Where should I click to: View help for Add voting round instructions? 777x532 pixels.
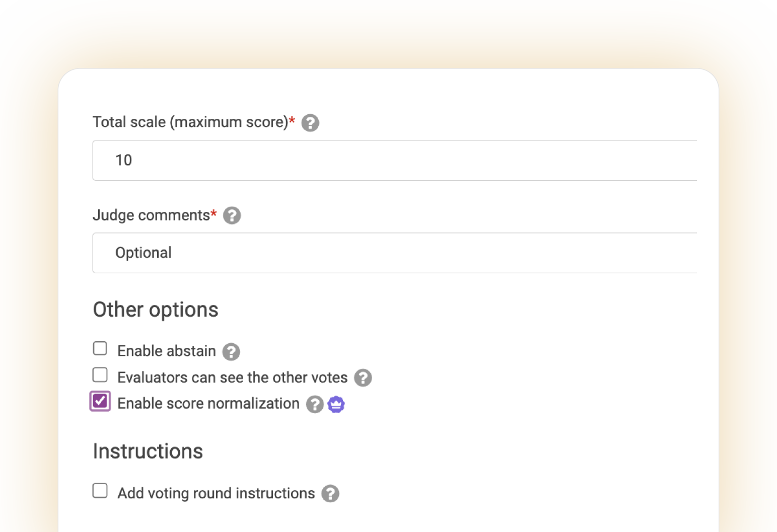(x=330, y=494)
